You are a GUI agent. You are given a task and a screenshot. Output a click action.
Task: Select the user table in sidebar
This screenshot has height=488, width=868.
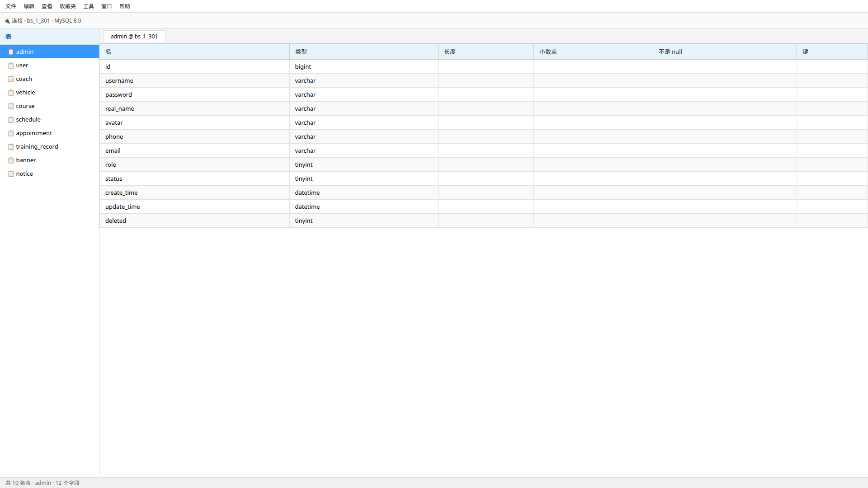[x=49, y=66]
